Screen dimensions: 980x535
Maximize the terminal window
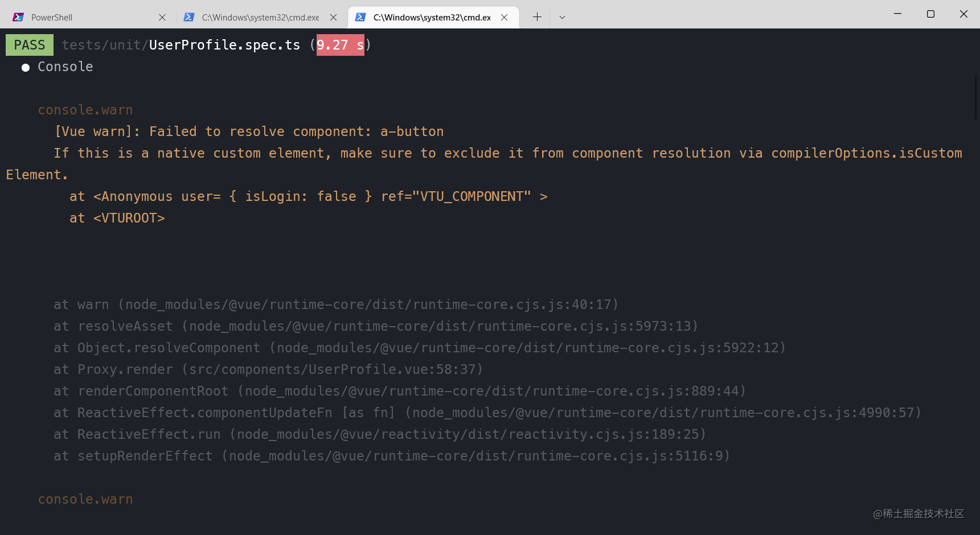point(931,14)
